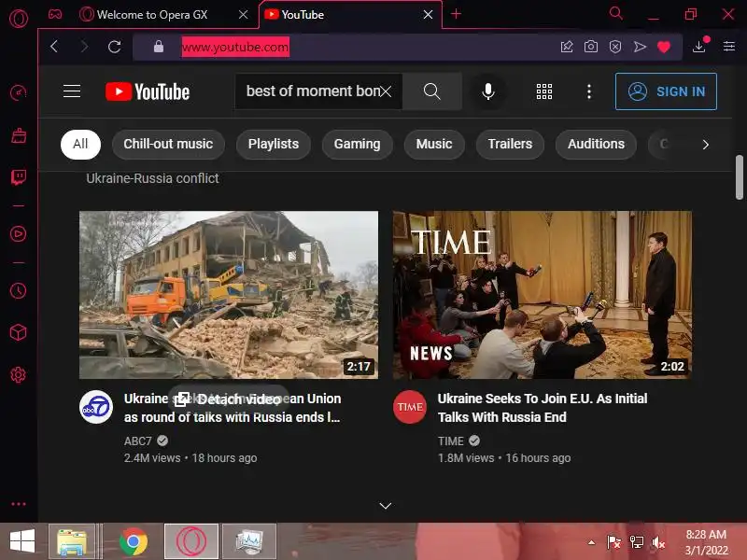The height and width of the screenshot is (560, 747).
Task: Select the All filter chip
Action: point(80,144)
